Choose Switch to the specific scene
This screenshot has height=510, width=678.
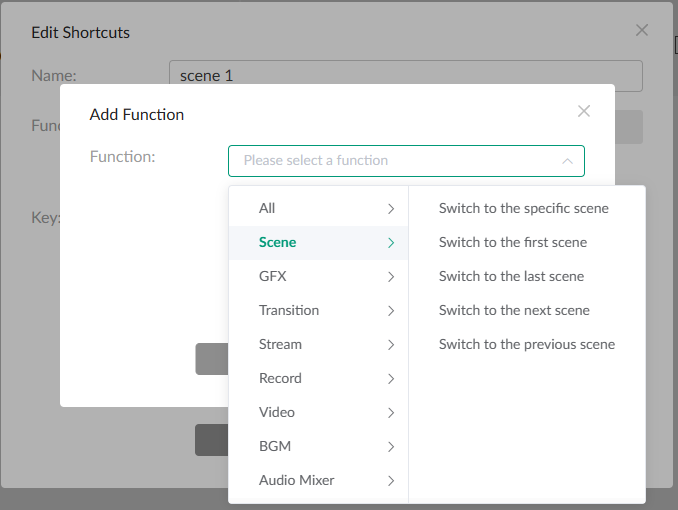[x=523, y=208]
